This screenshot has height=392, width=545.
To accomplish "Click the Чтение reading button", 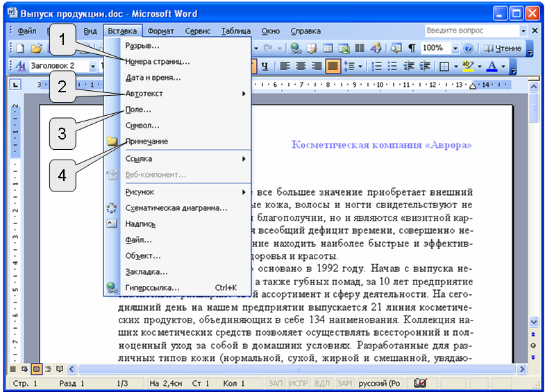I will (503, 49).
